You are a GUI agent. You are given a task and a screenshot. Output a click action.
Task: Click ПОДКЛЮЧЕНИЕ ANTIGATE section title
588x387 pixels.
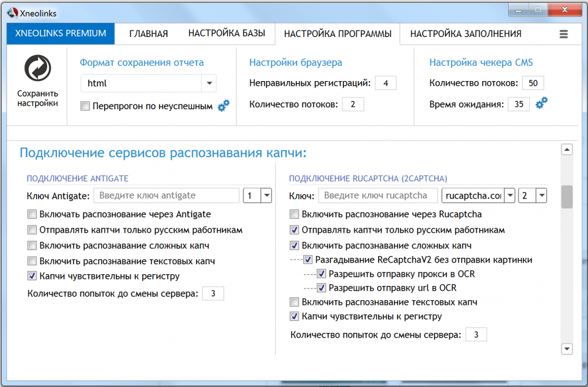(x=78, y=179)
